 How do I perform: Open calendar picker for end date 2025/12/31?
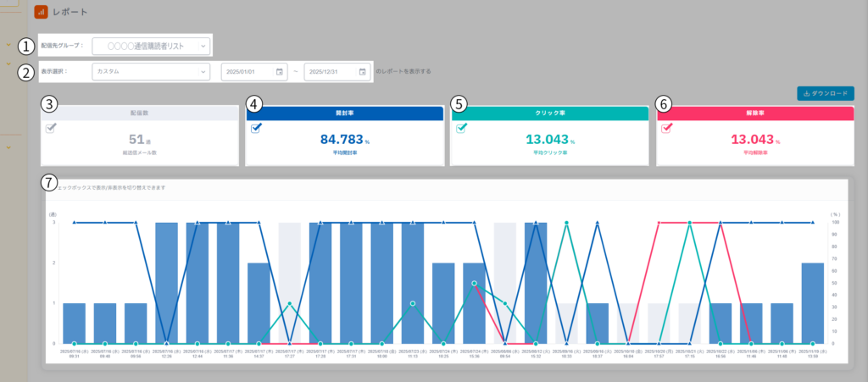tap(361, 72)
